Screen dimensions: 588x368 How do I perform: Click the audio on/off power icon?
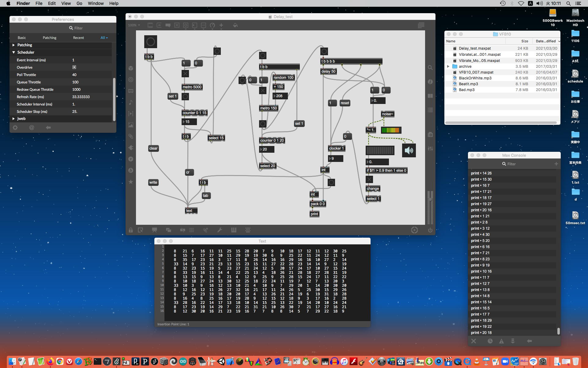point(430,230)
